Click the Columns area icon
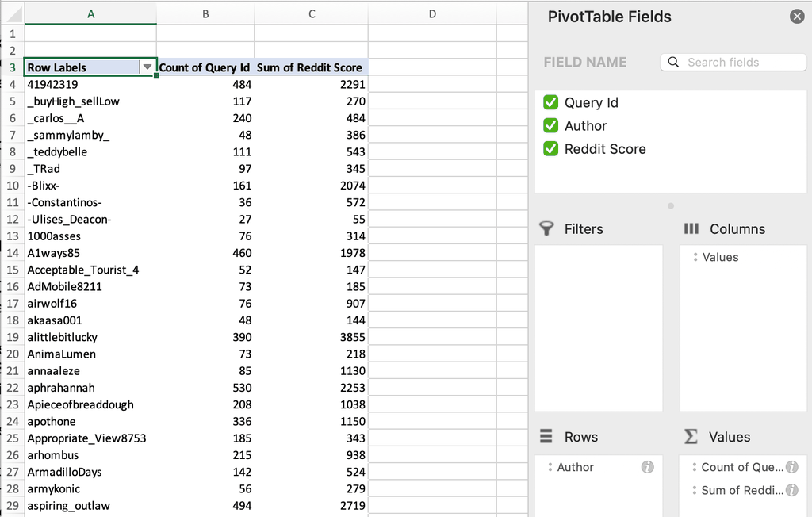The width and height of the screenshot is (812, 517). (x=691, y=228)
